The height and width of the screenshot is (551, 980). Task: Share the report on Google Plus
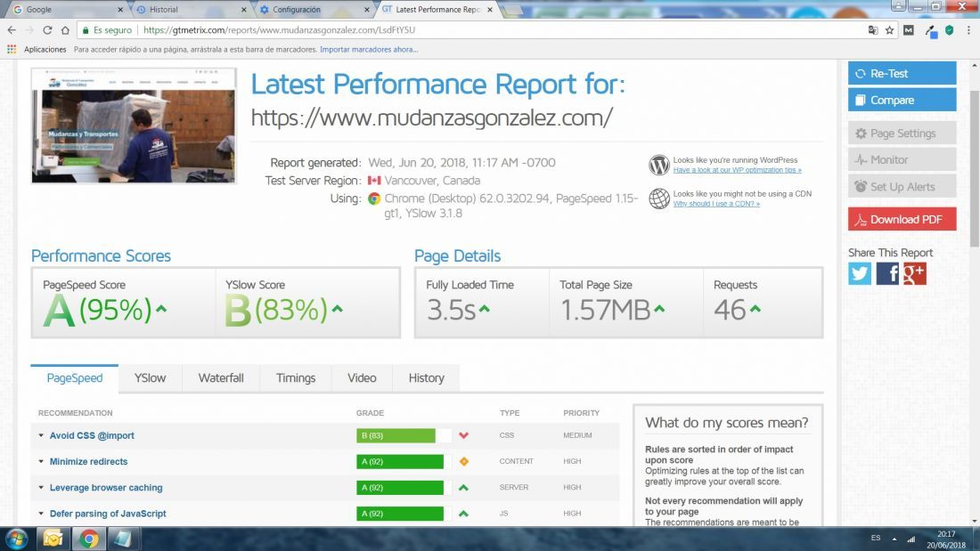click(x=914, y=273)
